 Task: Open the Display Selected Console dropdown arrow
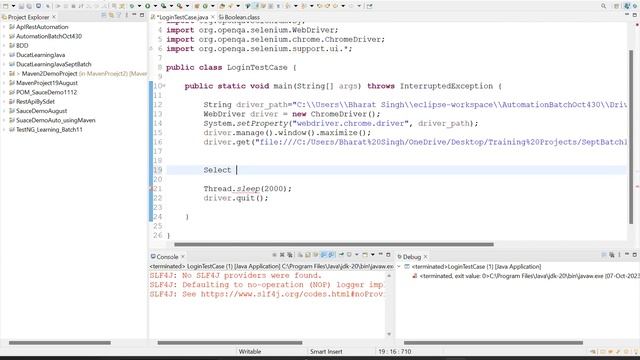pyautogui.click(x=357, y=255)
